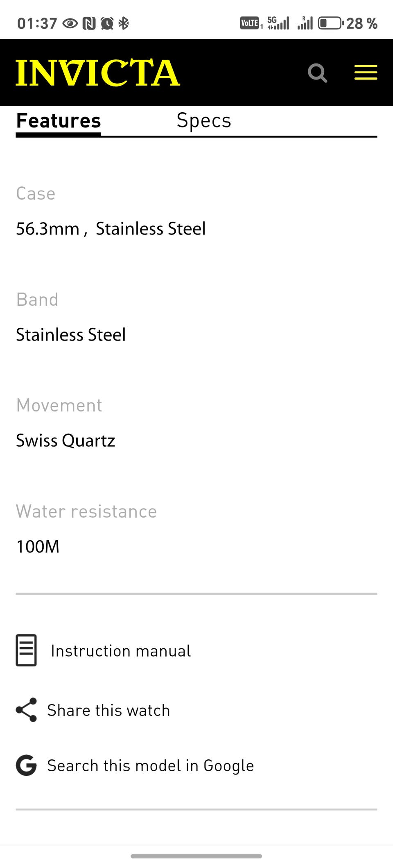393x868 pixels.
Task: Click the instruction manual document icon
Action: 26,650
